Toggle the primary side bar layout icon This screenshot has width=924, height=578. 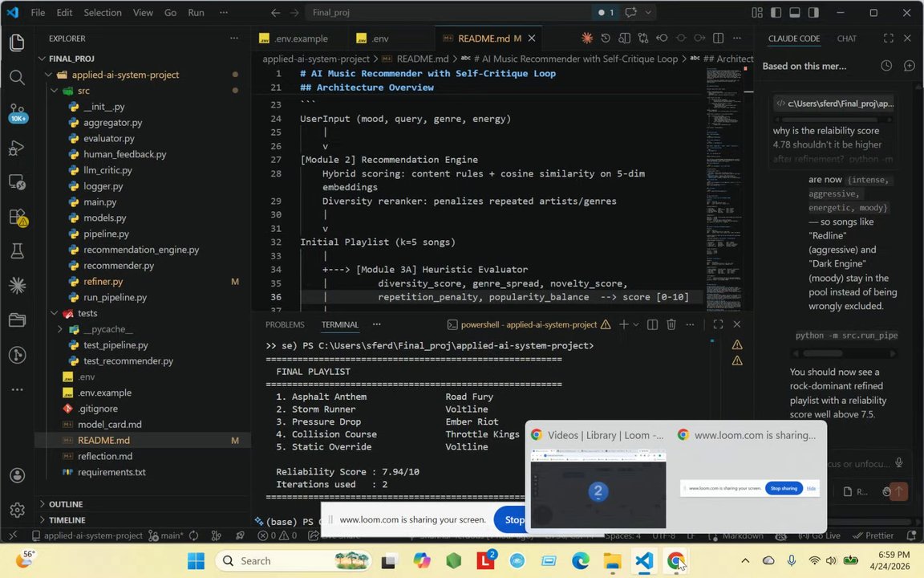click(776, 12)
